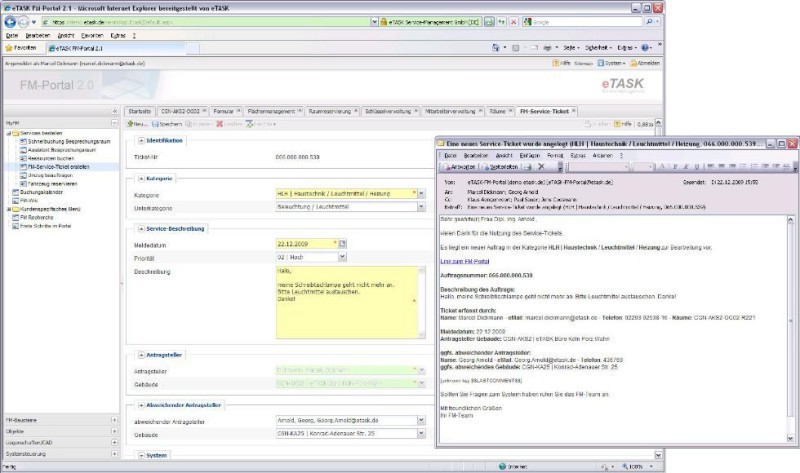Open the Gebäude CGN-KA25 dropdown arrow
Screen dimensions: 800x473
pyautogui.click(x=421, y=433)
